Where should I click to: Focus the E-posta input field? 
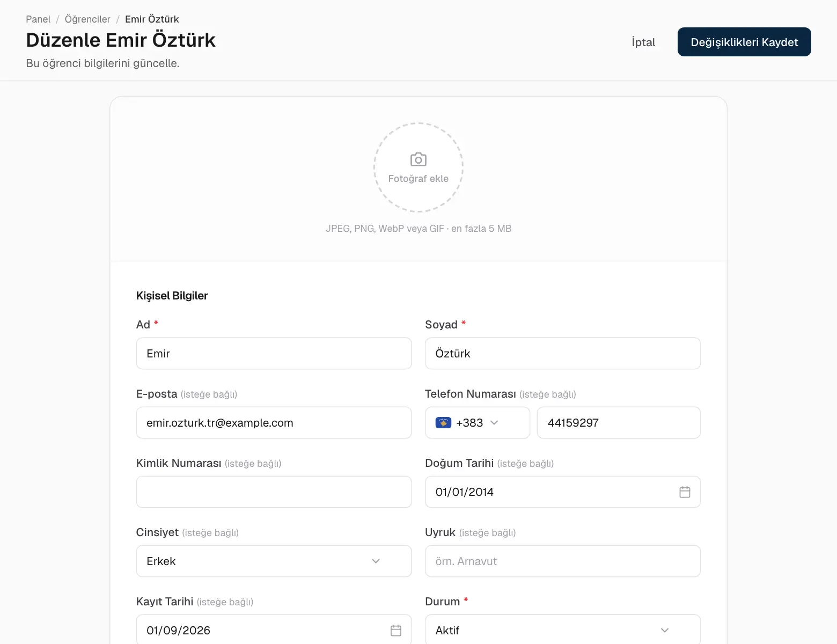274,422
